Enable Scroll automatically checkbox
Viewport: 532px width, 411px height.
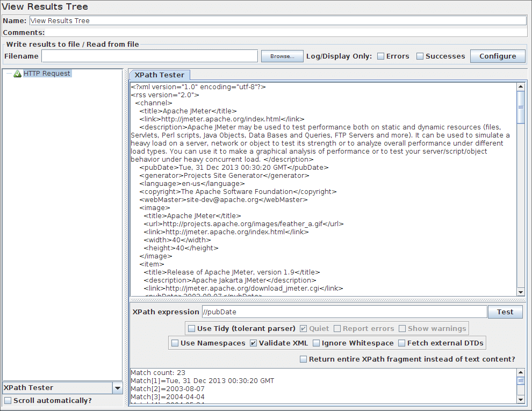pos(8,401)
